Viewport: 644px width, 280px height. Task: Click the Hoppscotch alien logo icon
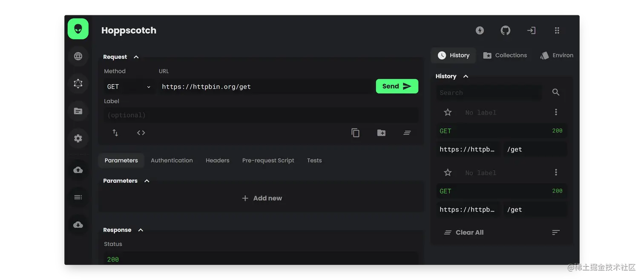coord(78,29)
